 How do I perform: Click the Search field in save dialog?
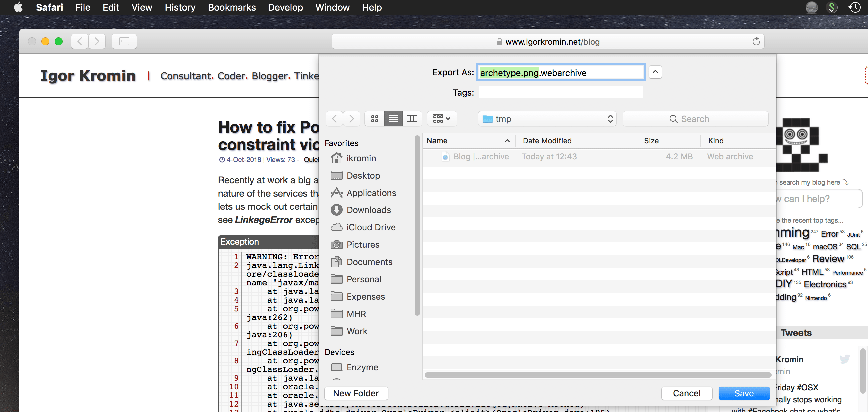(696, 119)
